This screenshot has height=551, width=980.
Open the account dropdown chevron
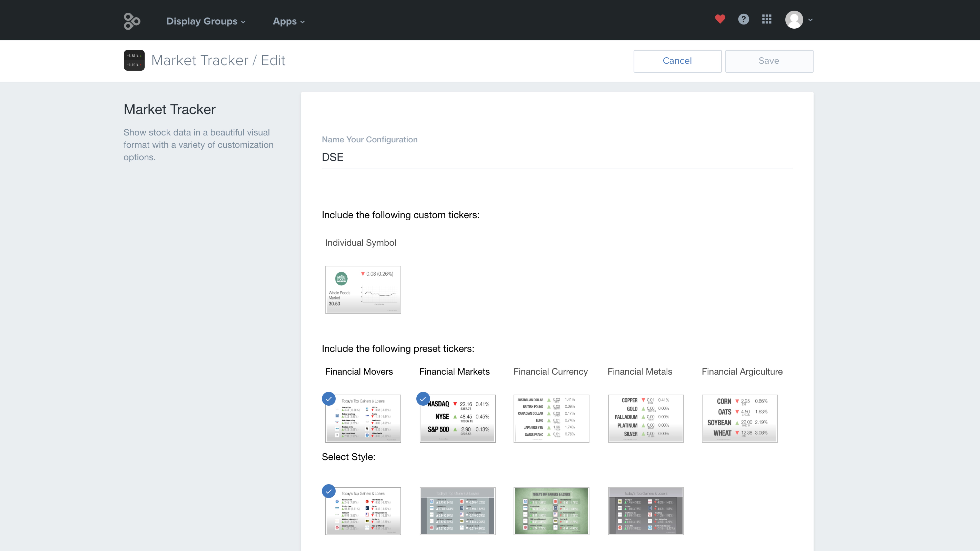click(x=810, y=20)
